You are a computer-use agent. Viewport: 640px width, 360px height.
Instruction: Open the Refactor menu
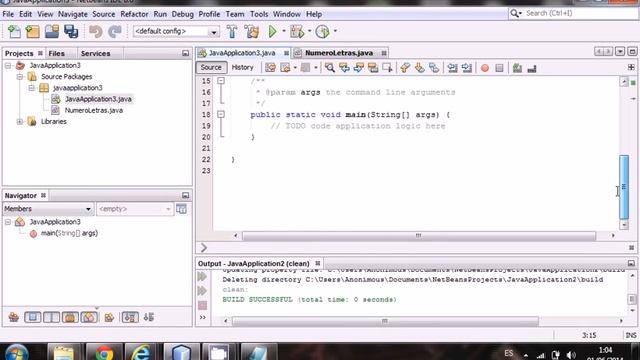(x=134, y=14)
